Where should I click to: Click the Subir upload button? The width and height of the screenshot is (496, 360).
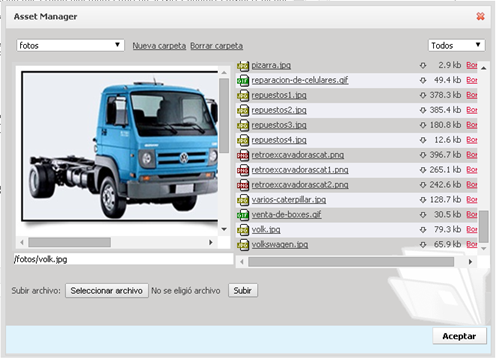243,291
